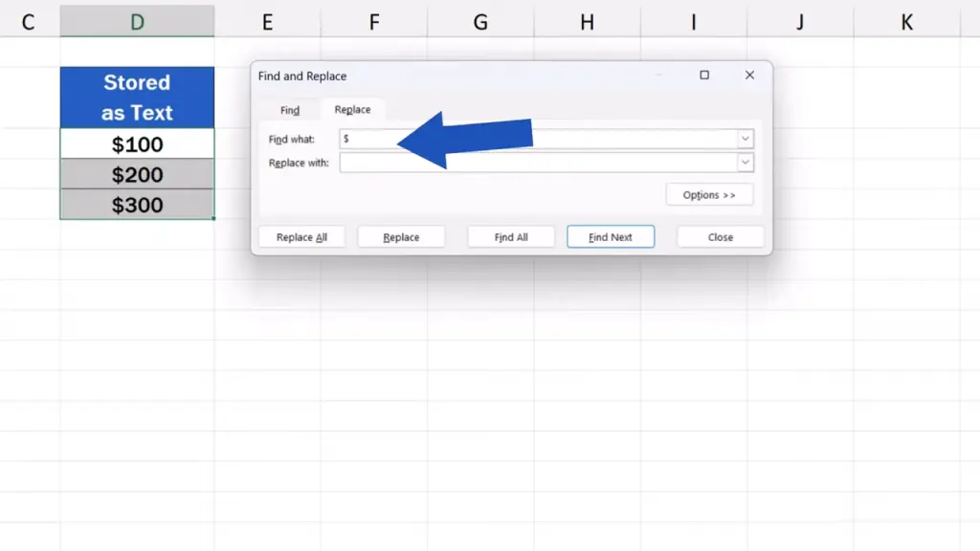The height and width of the screenshot is (551, 980).
Task: Select column H header
Action: [x=587, y=22]
